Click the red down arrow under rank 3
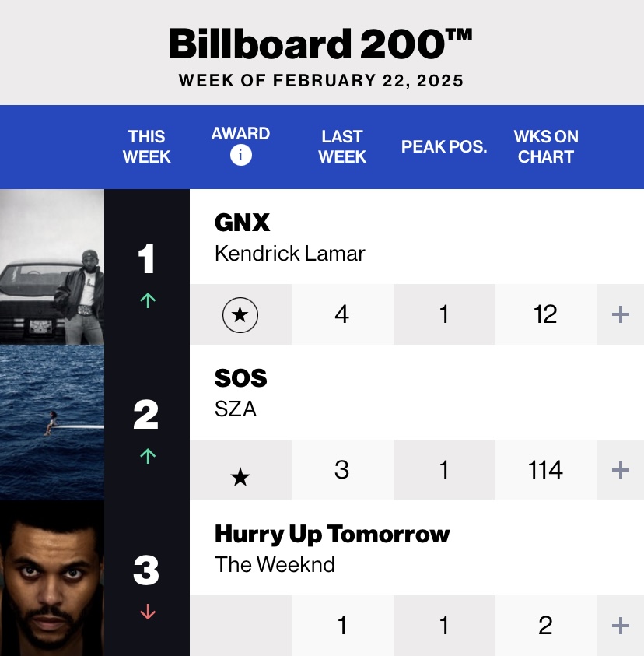Image resolution: width=644 pixels, height=656 pixels. click(147, 612)
